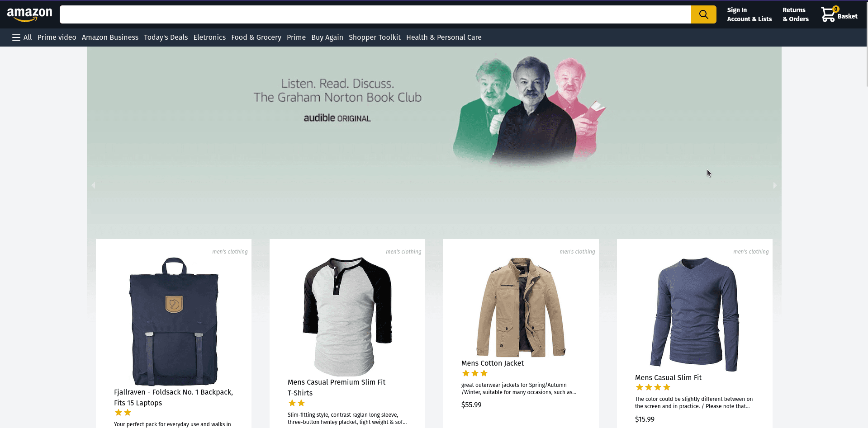Select Eletronics in navigation bar
Screen dimensions: 868x428
[209, 38]
